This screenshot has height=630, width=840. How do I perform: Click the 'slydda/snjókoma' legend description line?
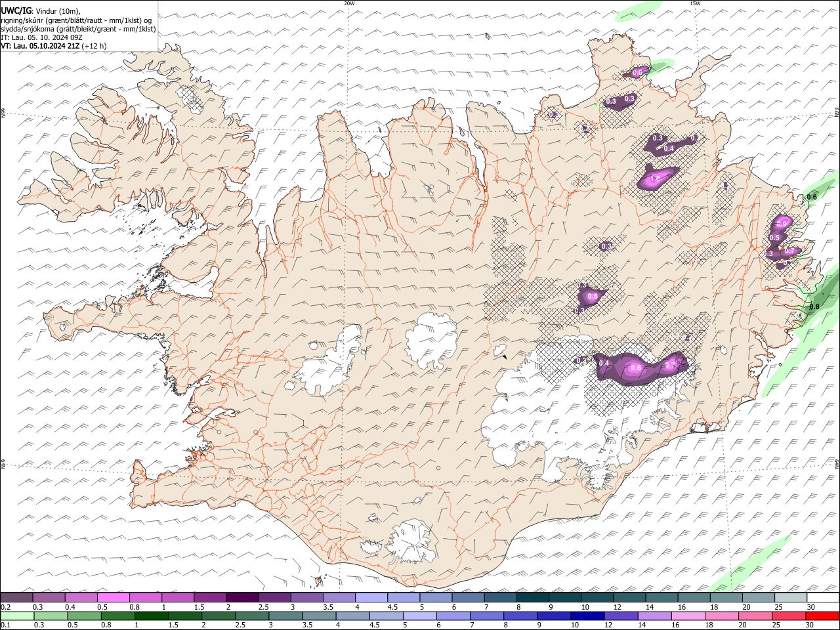coord(78,29)
